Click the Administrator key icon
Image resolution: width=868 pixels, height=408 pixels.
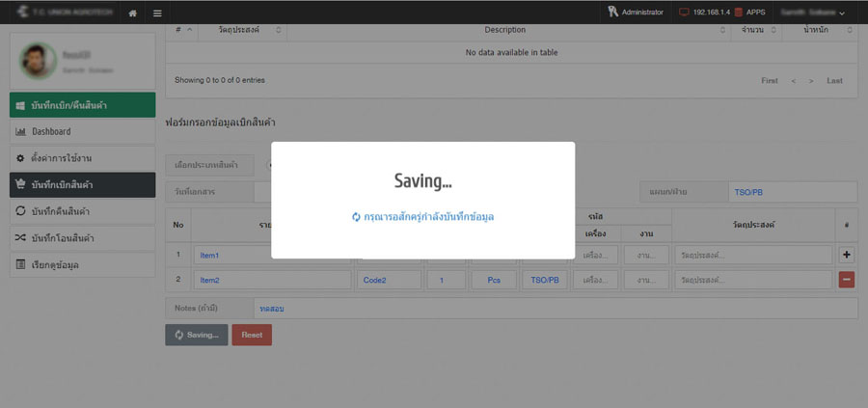(x=612, y=12)
